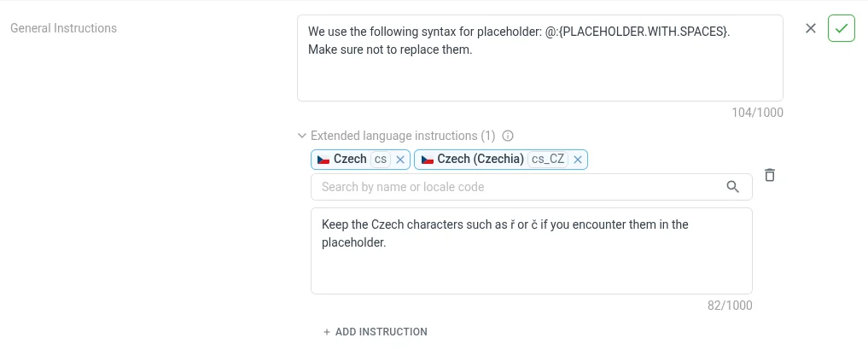The width and height of the screenshot is (868, 361).
Task: Click the cs locale code badge
Action: [381, 160]
